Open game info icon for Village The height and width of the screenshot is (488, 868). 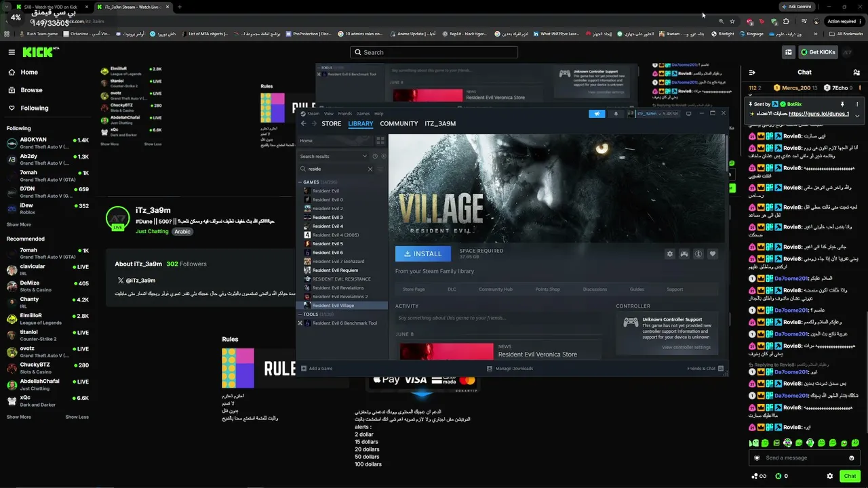coord(698,254)
